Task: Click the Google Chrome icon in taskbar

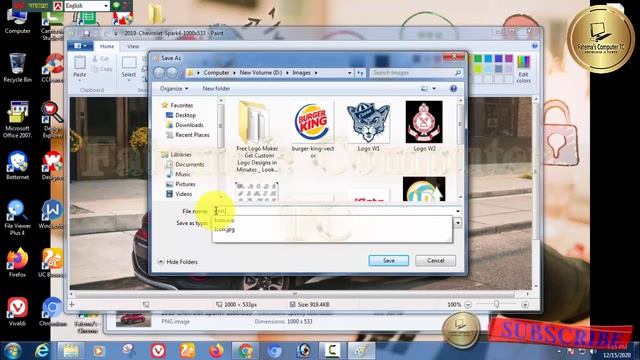Action: (x=245, y=351)
